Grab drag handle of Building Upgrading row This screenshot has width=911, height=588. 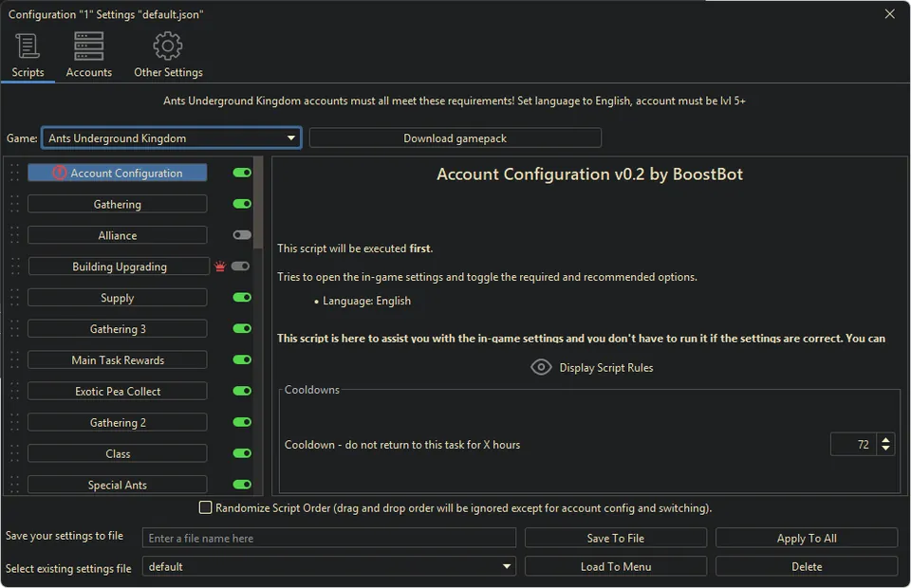tap(14, 266)
